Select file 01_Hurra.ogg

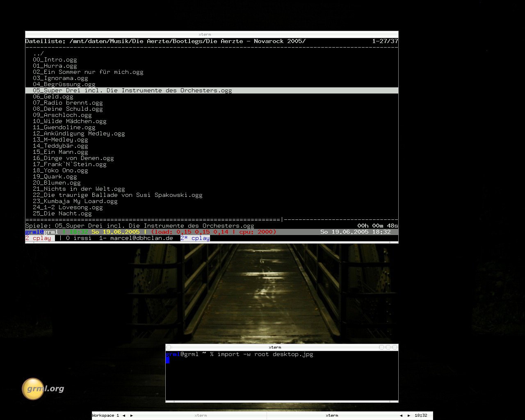tap(55, 66)
